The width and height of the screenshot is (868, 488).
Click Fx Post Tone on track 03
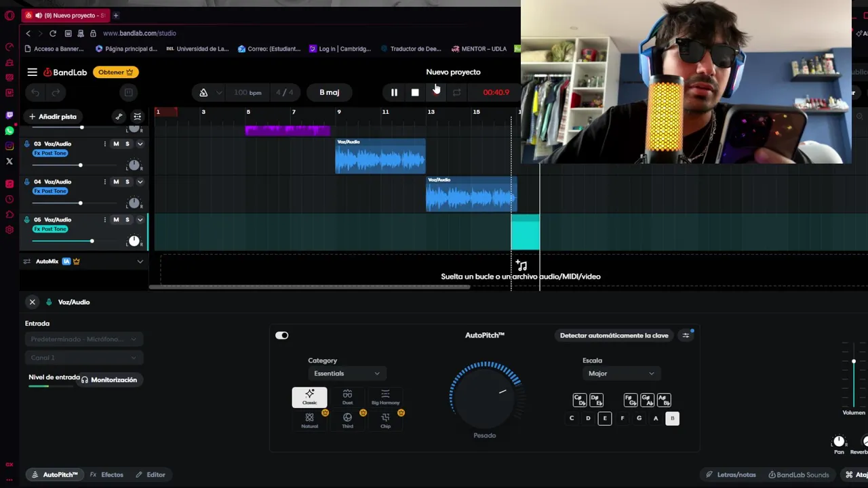[x=51, y=153]
